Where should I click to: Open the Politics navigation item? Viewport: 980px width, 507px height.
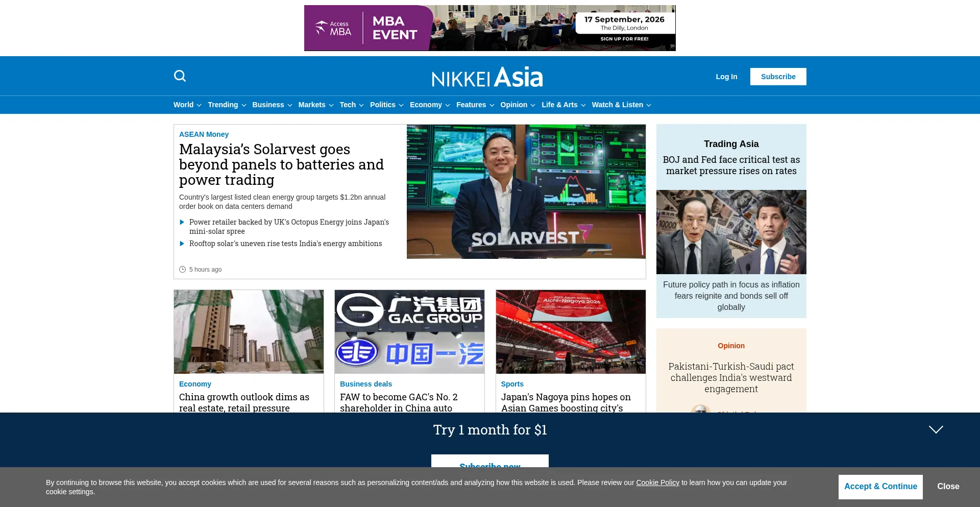[x=383, y=105]
